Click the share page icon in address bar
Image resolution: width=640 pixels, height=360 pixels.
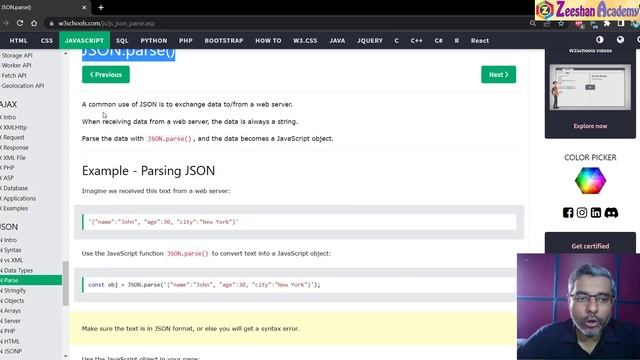coord(547,24)
